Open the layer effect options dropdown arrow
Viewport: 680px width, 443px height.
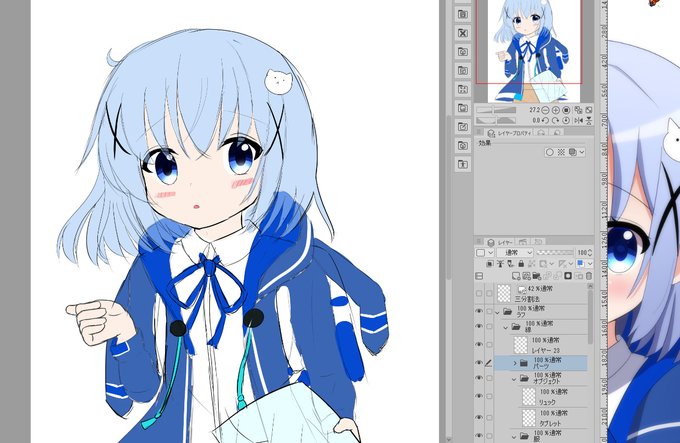582,152
